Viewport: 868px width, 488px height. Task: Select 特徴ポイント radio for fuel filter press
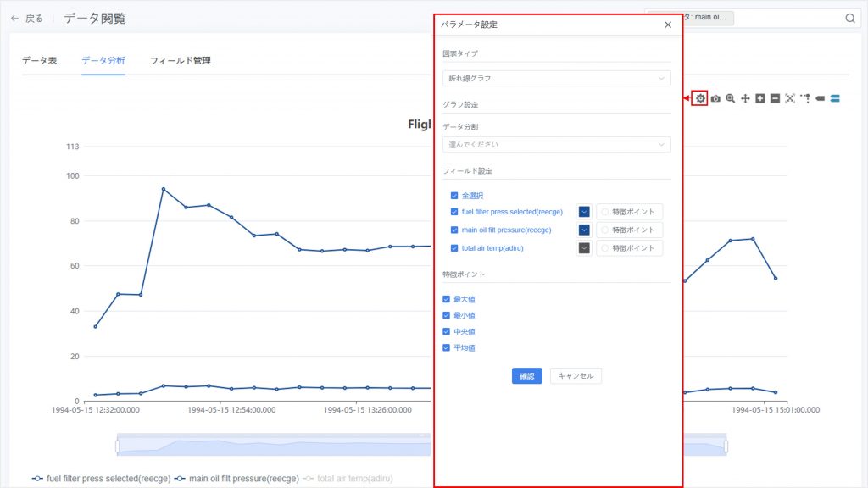coord(604,212)
